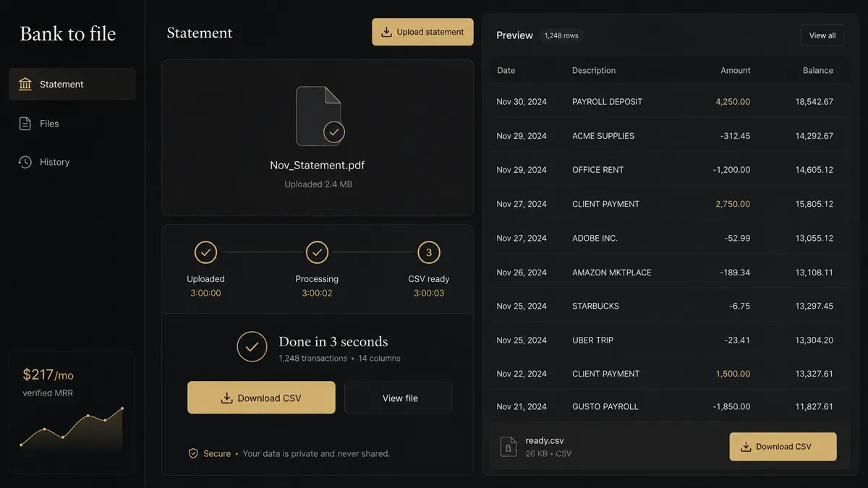Click the Uploaded step checkmark circle
This screenshot has height=488, width=868.
point(205,252)
